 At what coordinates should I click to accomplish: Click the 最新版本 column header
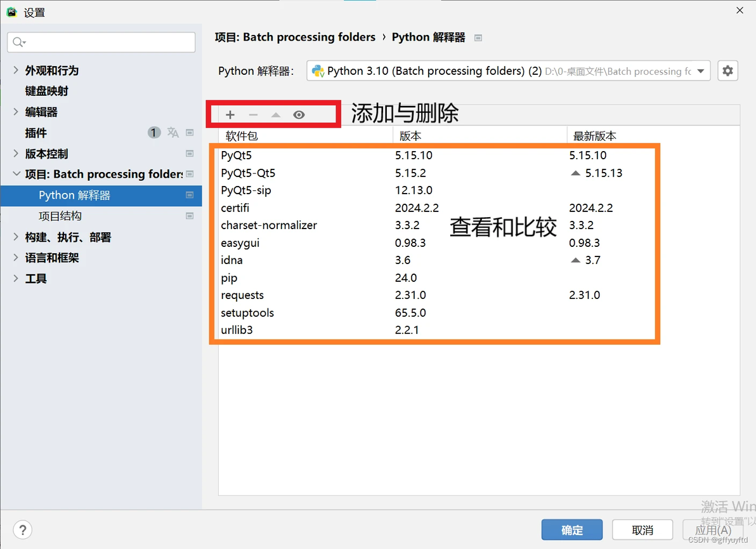coord(653,136)
